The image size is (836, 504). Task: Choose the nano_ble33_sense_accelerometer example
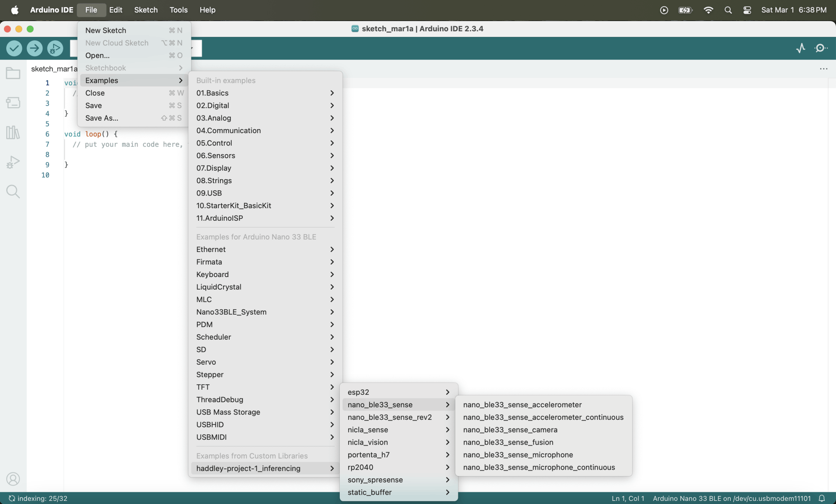click(522, 405)
